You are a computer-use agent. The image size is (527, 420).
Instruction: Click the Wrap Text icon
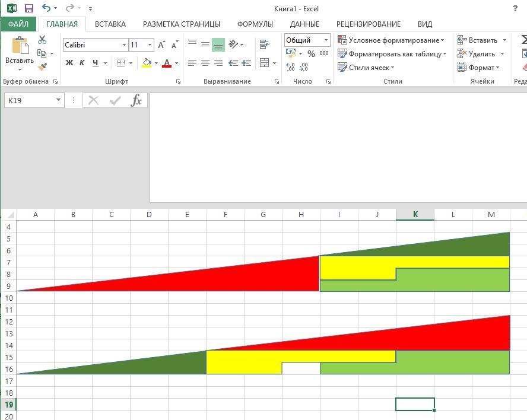[x=265, y=44]
